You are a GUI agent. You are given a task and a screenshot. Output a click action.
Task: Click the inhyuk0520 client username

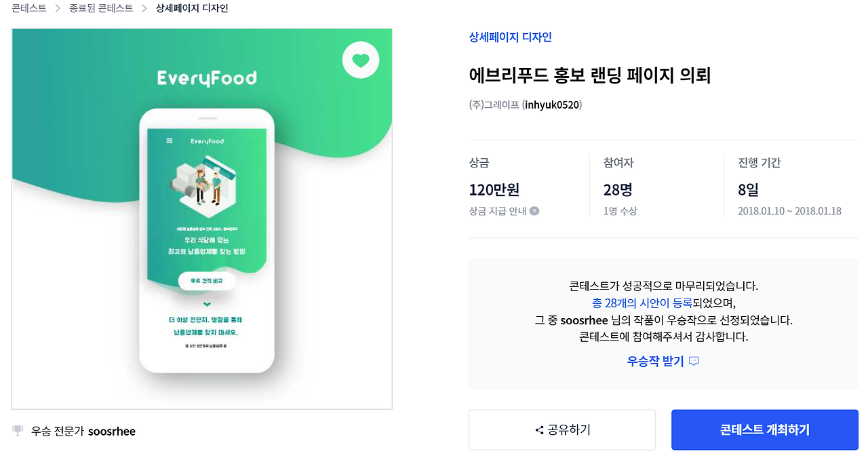pyautogui.click(x=552, y=105)
